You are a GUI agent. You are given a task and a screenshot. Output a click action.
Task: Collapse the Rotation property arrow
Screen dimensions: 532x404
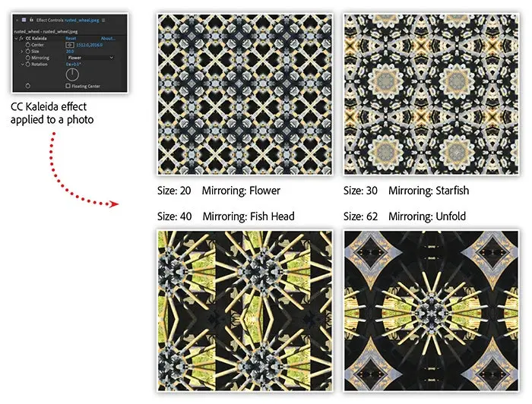point(22,64)
